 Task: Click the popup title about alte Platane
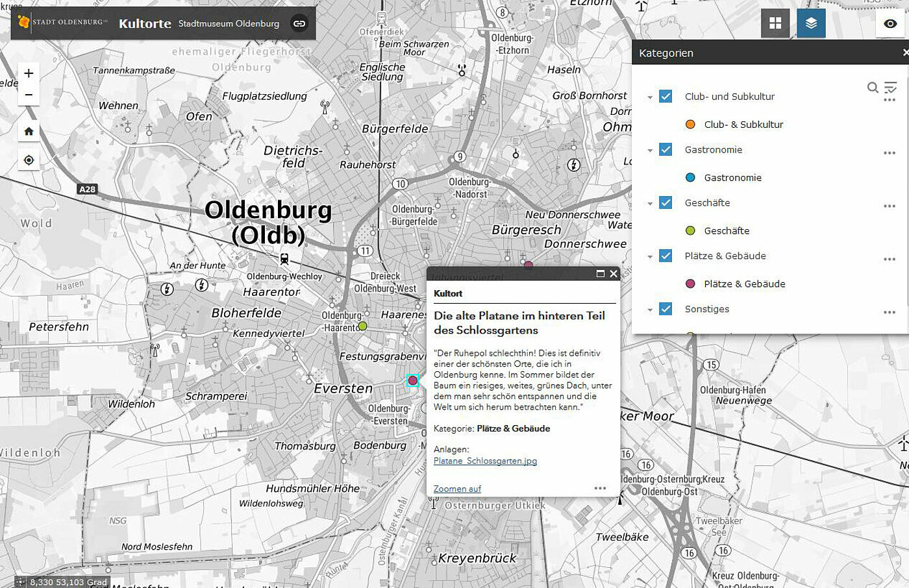click(x=519, y=323)
